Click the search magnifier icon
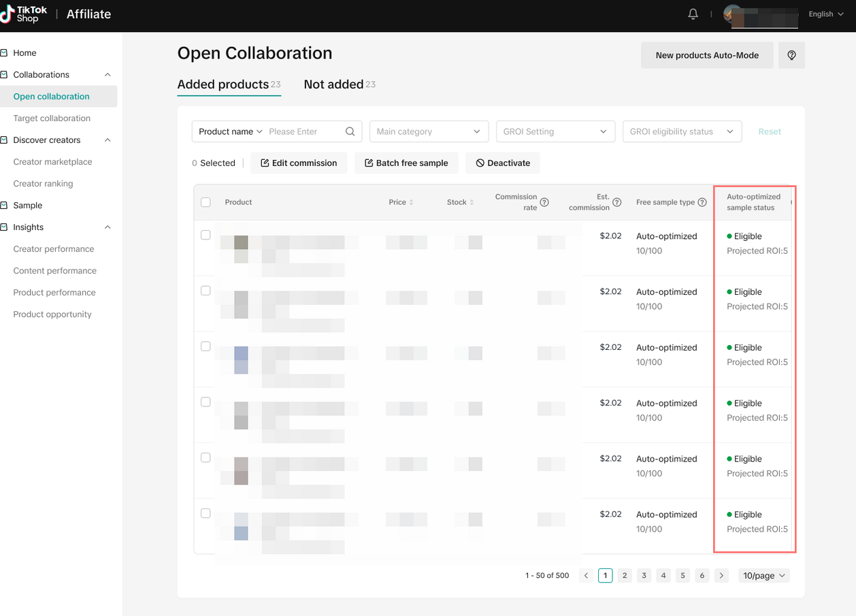 pyautogui.click(x=350, y=131)
